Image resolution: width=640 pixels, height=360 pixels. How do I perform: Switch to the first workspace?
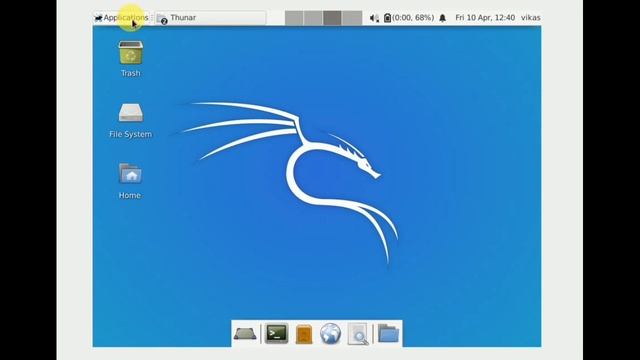(294, 18)
